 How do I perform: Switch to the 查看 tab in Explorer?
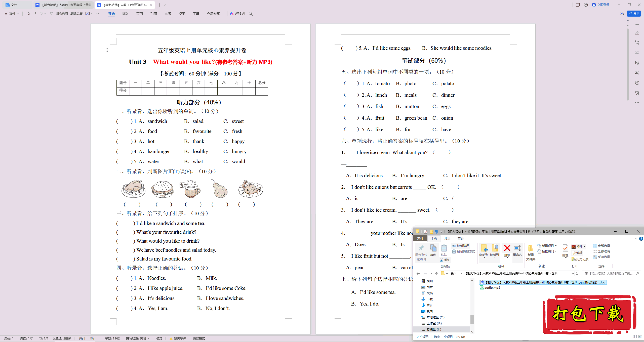click(x=460, y=238)
